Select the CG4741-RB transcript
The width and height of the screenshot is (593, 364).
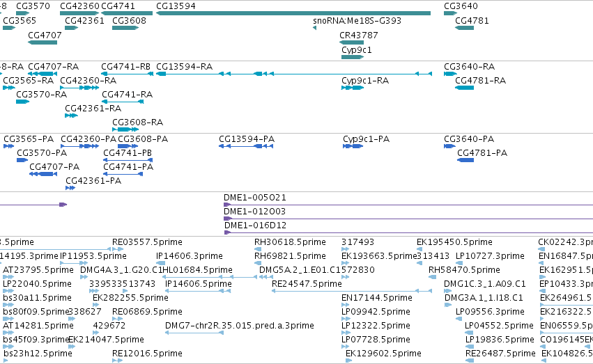(x=127, y=74)
